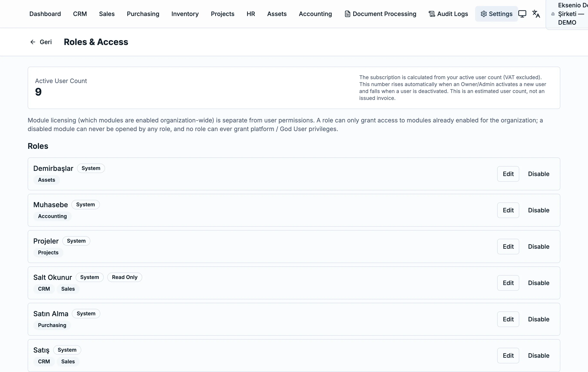Edit the Demirbaşlar role
The height and width of the screenshot is (372, 588).
pos(508,174)
